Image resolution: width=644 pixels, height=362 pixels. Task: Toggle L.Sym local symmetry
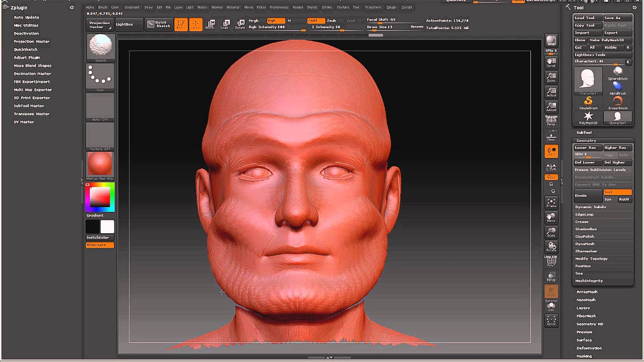[551, 167]
